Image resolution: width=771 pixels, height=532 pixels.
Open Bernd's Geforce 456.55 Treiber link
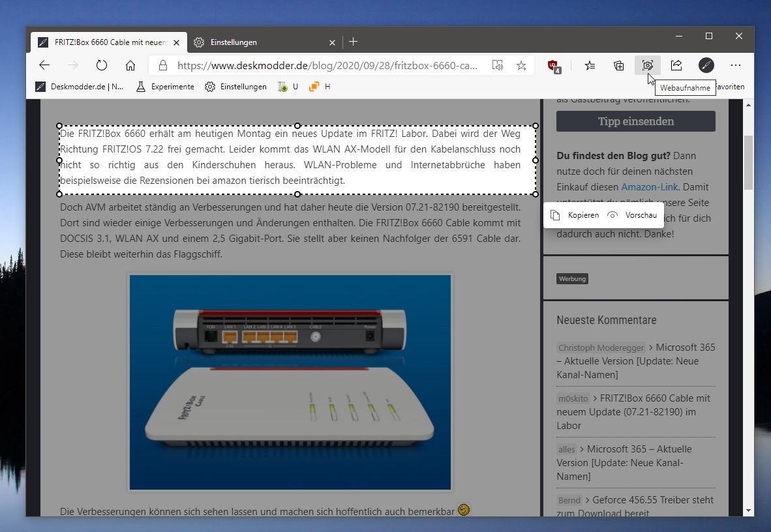click(x=635, y=507)
